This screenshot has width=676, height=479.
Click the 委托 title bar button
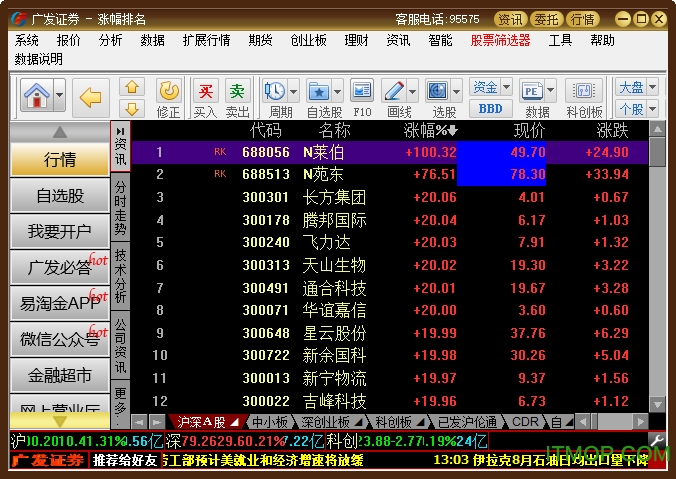(546, 19)
